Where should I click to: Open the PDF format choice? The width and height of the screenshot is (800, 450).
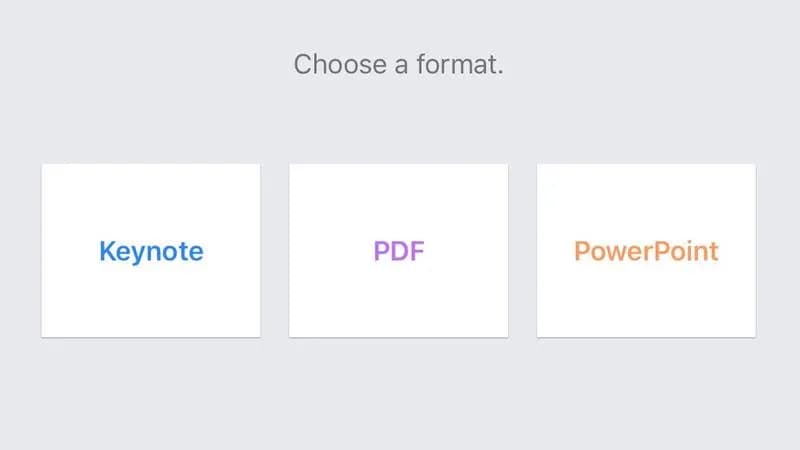(398, 250)
